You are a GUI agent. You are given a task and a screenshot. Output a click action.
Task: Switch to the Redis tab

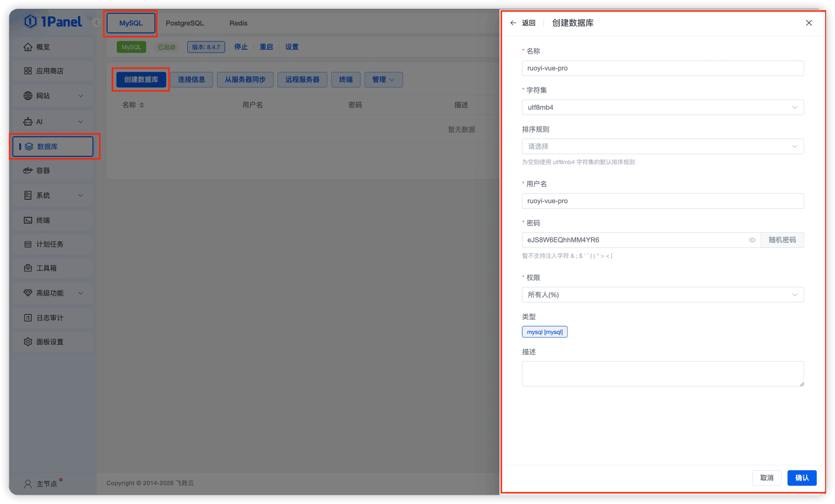click(238, 23)
